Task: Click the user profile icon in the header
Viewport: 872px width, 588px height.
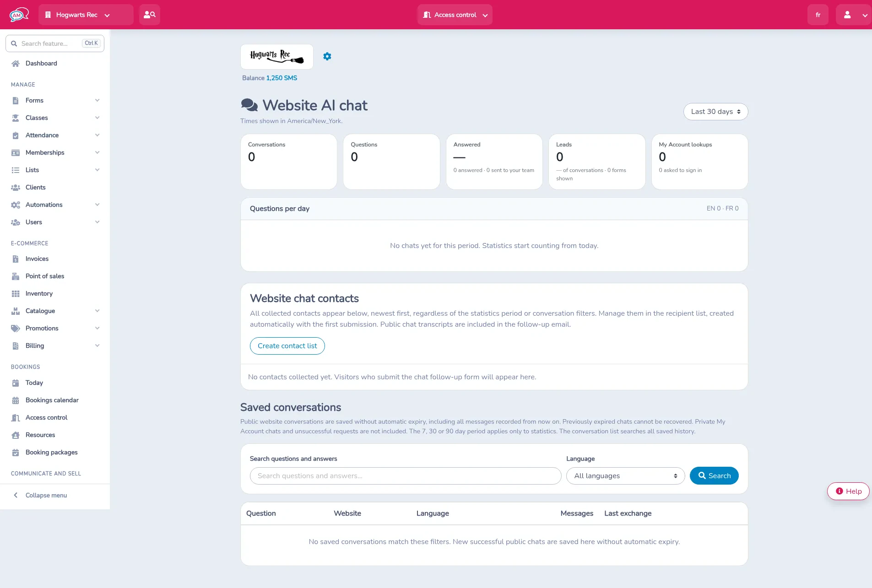Action: (847, 15)
